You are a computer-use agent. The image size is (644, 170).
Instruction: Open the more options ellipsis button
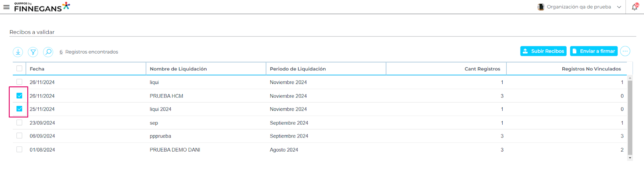point(625,51)
